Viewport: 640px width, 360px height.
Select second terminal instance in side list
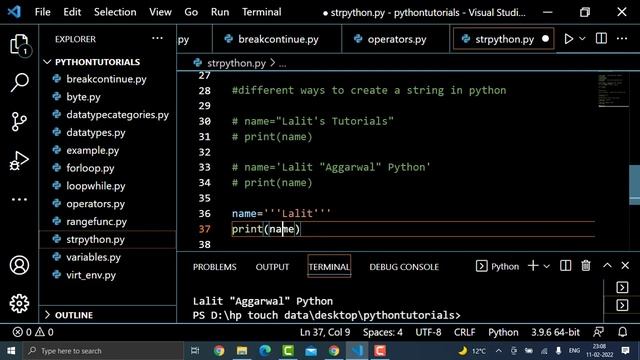coord(622,305)
